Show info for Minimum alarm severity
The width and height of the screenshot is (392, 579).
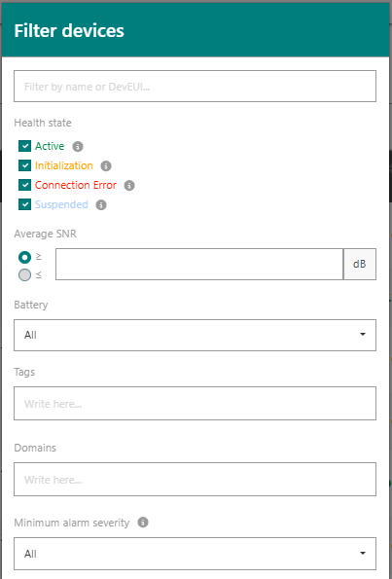point(143,523)
